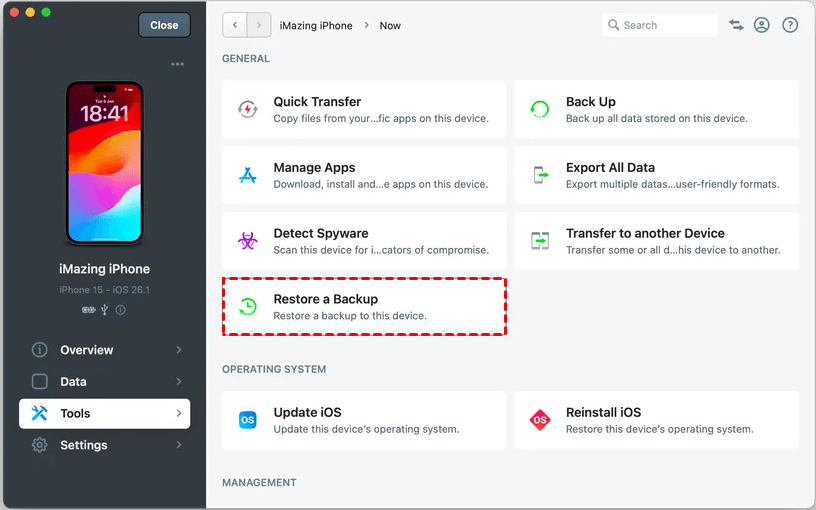This screenshot has width=816, height=510.
Task: Click the iPhone wallpaper preview image
Action: 105,162
